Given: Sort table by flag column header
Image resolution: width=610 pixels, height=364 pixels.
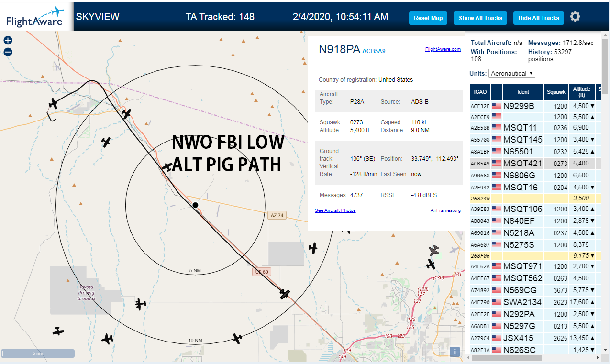Looking at the screenshot, I should pos(497,91).
